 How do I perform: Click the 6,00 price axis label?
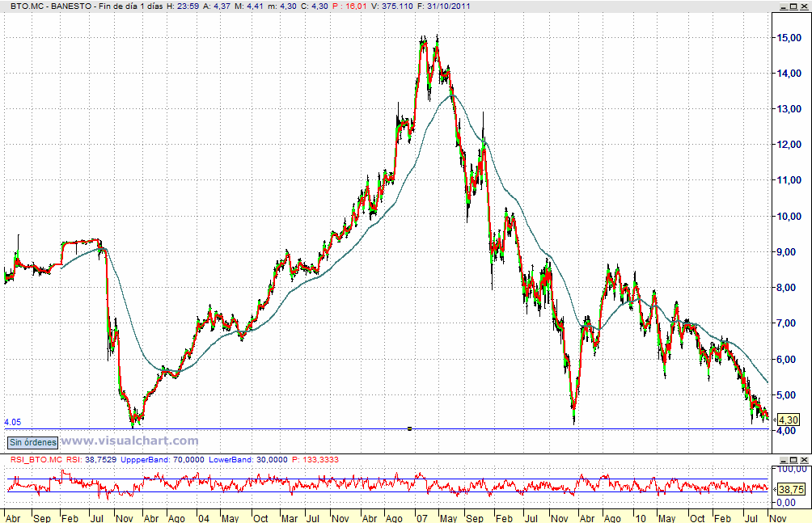pyautogui.click(x=787, y=360)
